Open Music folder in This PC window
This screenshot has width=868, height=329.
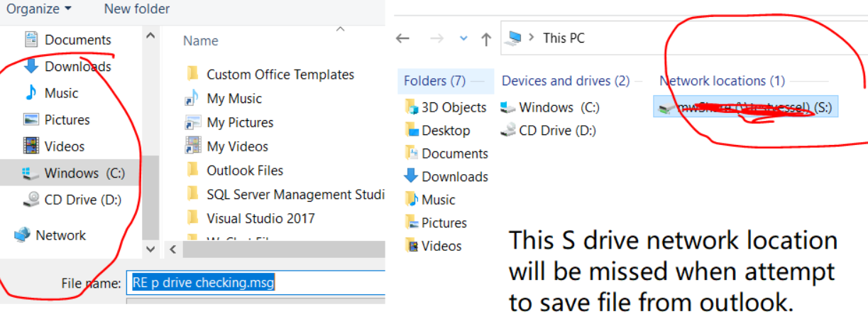click(x=430, y=200)
